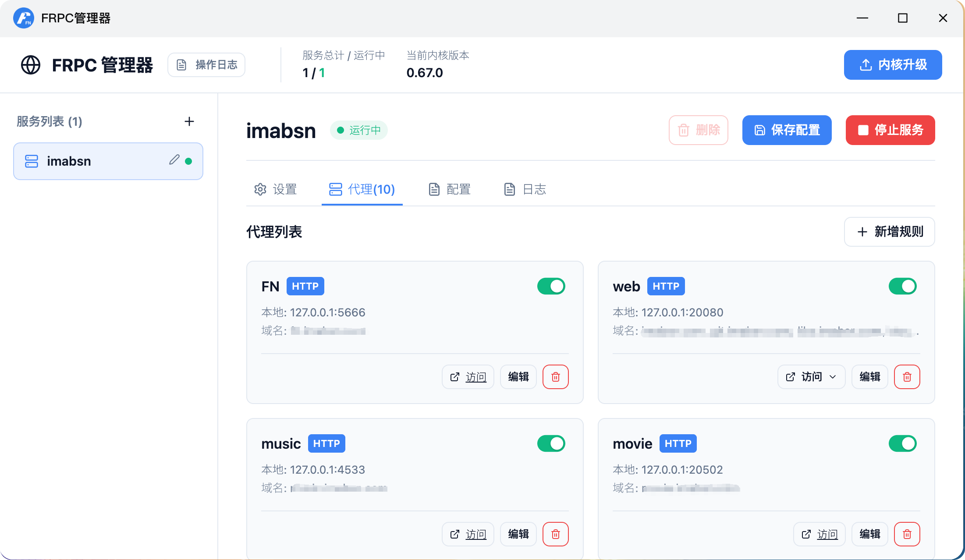Viewport: 965px width, 560px height.
Task: Click the 保存配置 button
Action: [x=787, y=130]
